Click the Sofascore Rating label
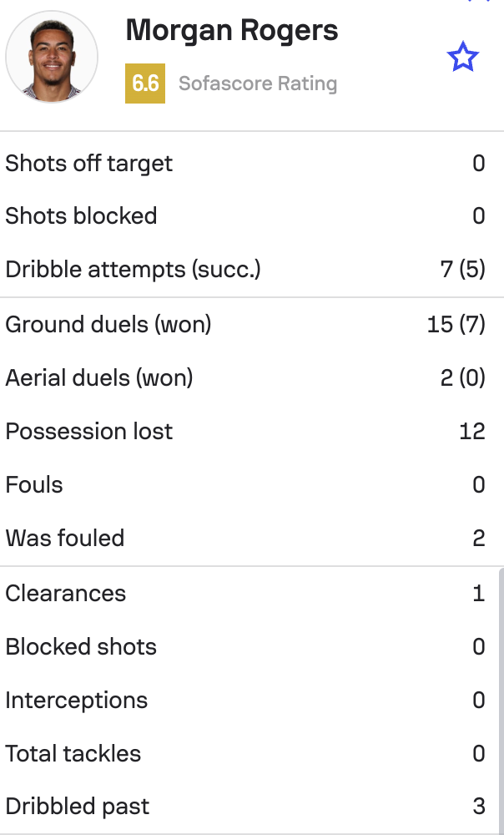 [x=258, y=83]
